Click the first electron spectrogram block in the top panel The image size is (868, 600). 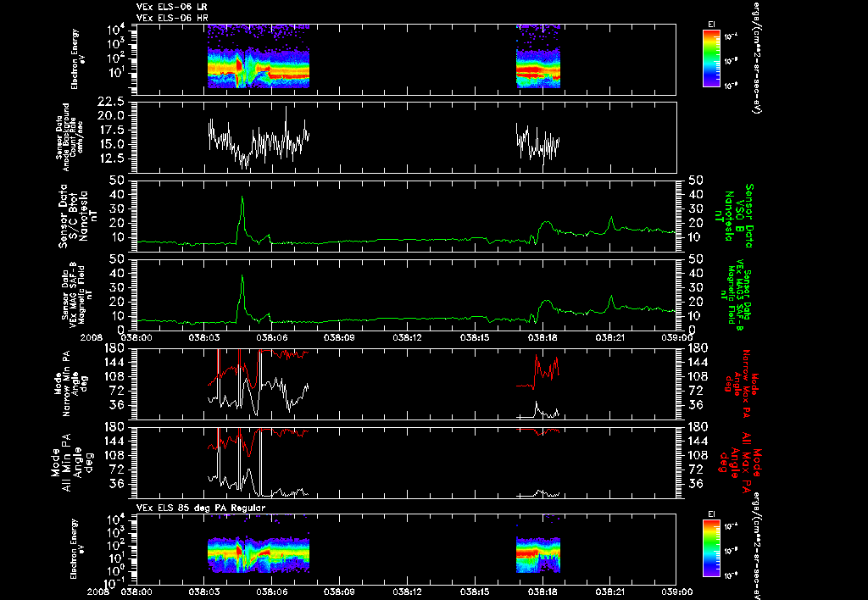(x=258, y=57)
